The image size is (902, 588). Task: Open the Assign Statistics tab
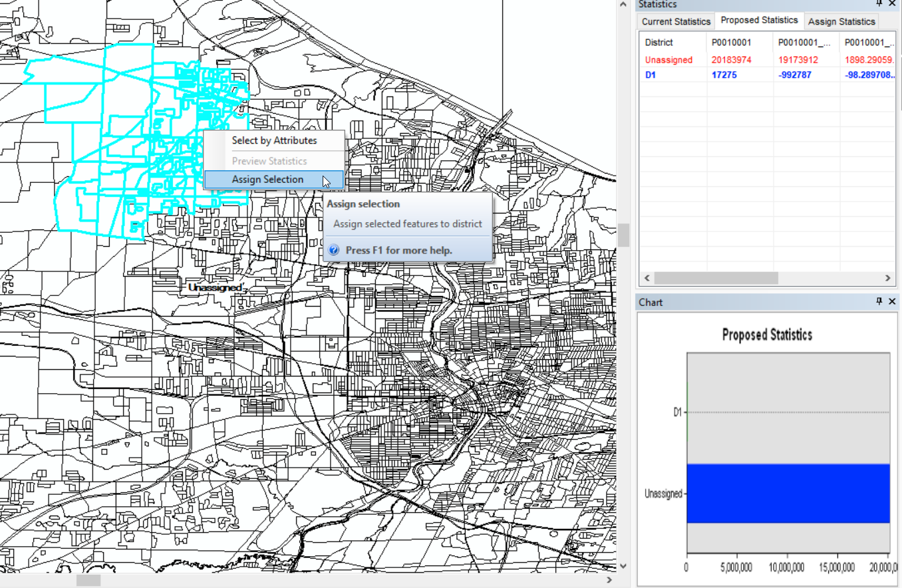point(841,21)
